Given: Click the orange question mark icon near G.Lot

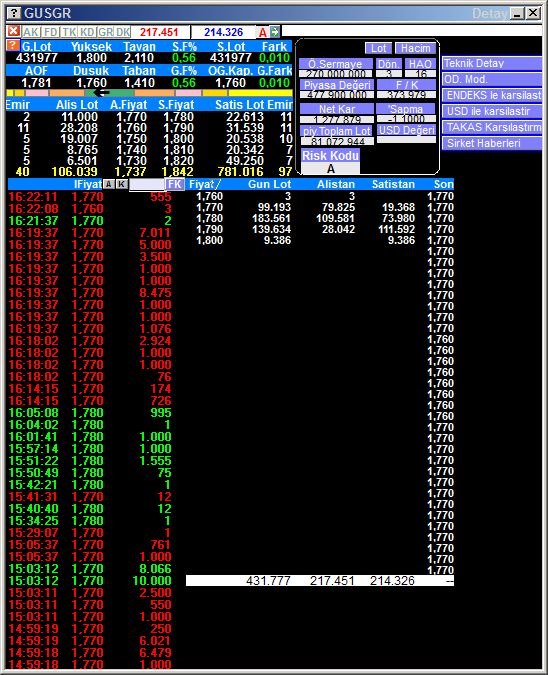Looking at the screenshot, I should (13, 45).
